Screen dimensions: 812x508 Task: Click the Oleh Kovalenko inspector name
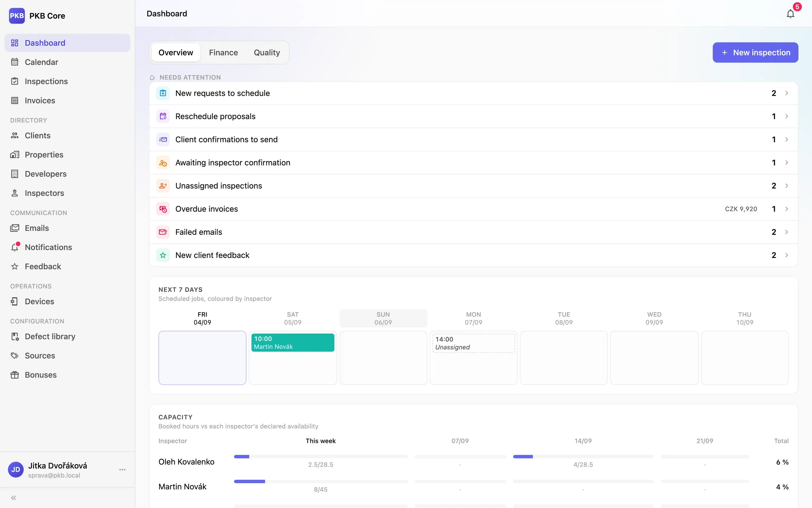coord(186,462)
